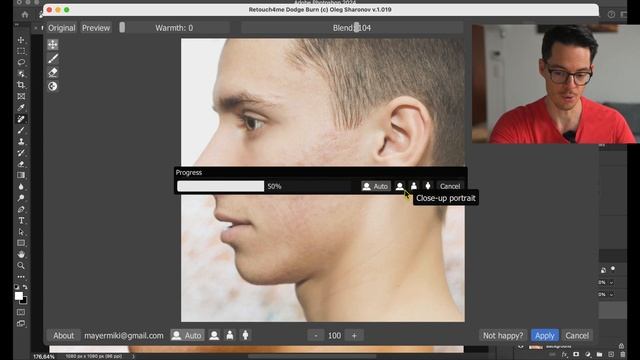This screenshot has height=360, width=640.
Task: Decrease the value with minus button
Action: point(316,336)
